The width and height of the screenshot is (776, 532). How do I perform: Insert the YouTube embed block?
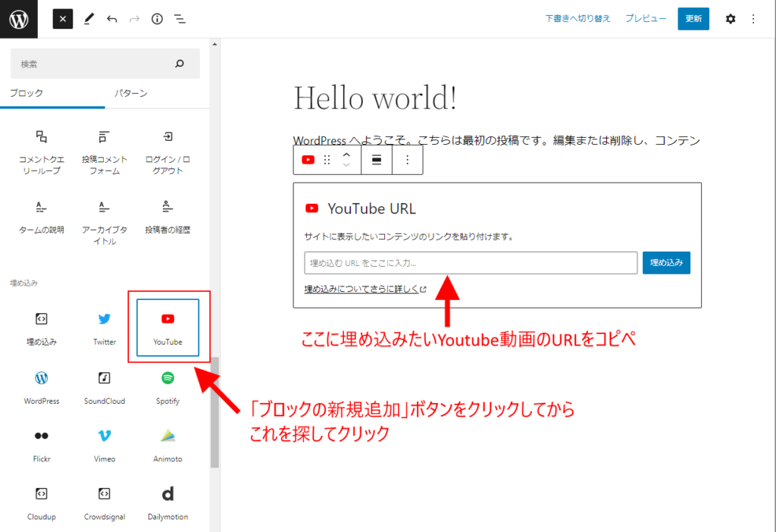(167, 327)
